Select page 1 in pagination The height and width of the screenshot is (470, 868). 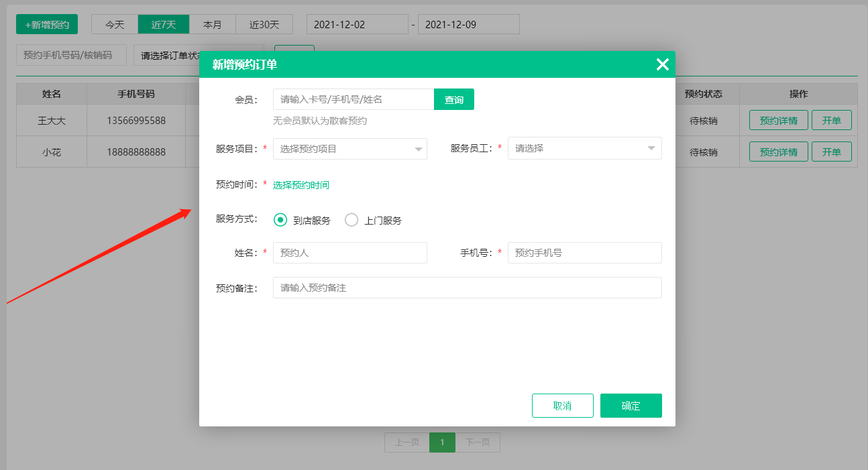[x=442, y=443]
